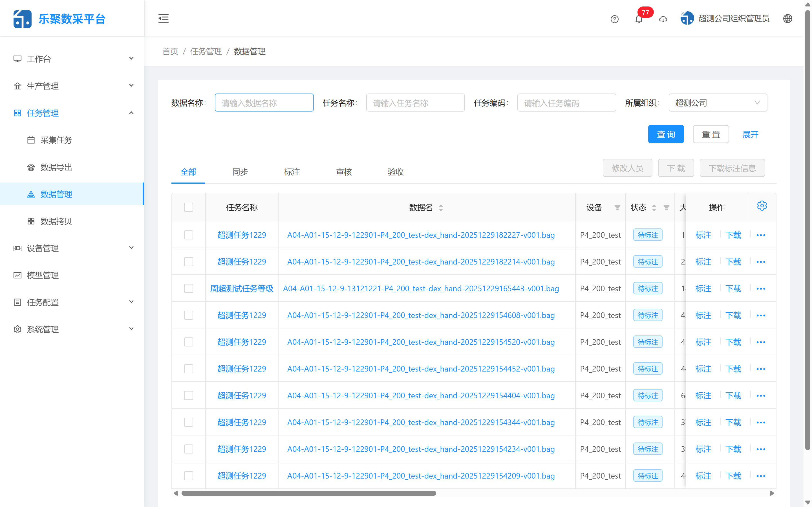Viewport: 812px width, 507px height.
Task: Click the help question mark icon
Action: click(x=614, y=19)
